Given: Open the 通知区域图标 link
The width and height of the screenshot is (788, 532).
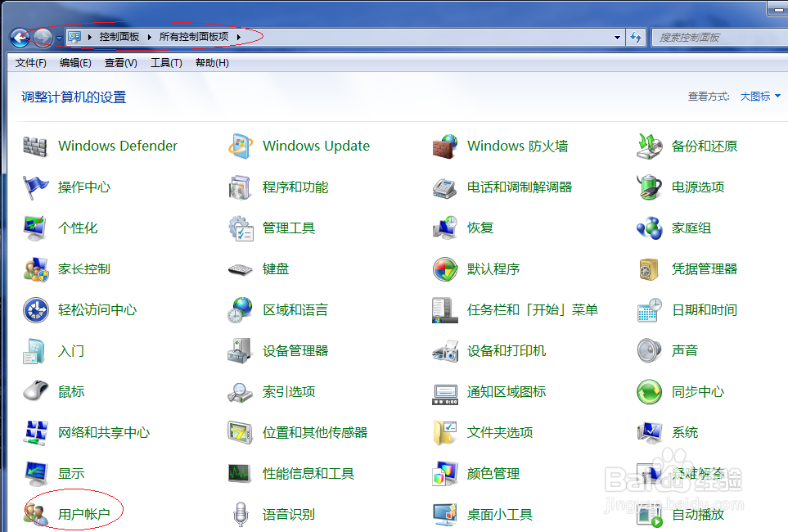Looking at the screenshot, I should 507,392.
